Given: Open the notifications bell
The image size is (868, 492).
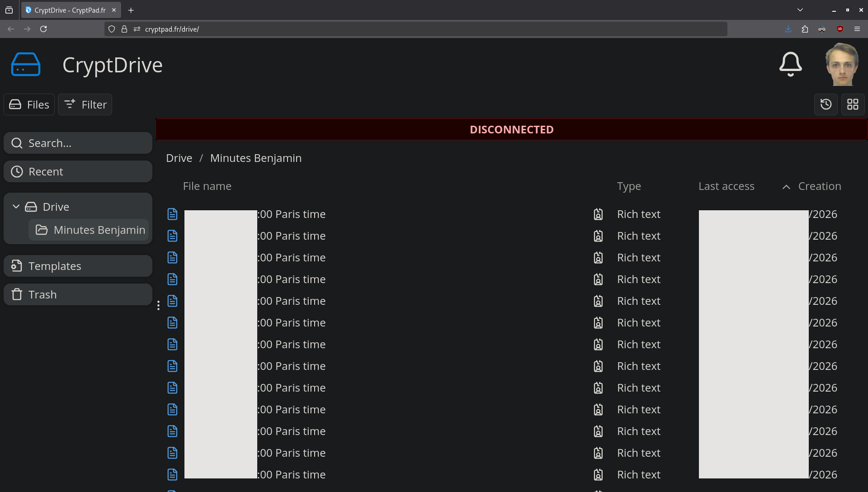Looking at the screenshot, I should pyautogui.click(x=790, y=64).
